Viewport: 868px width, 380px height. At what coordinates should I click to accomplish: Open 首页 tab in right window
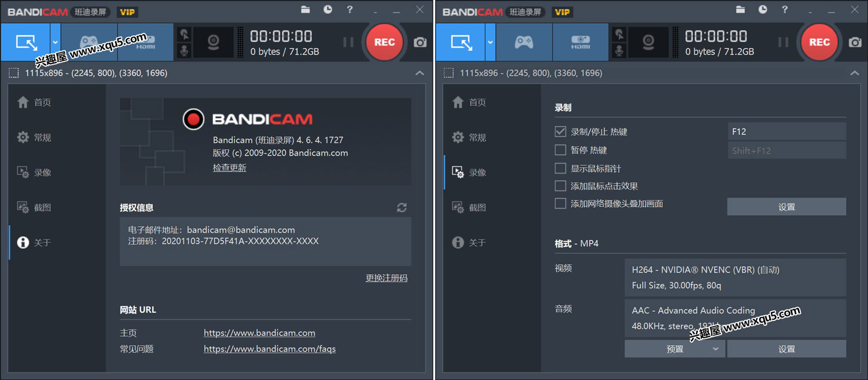point(493,102)
